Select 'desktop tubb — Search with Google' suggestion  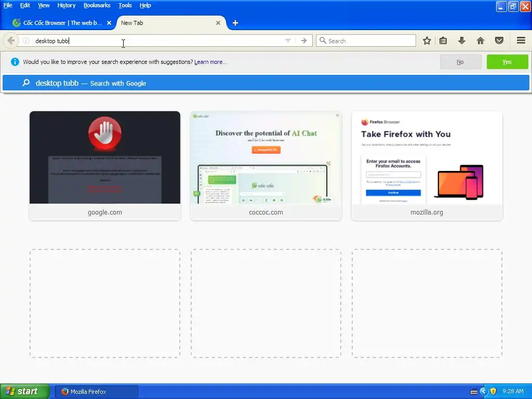pos(265,83)
